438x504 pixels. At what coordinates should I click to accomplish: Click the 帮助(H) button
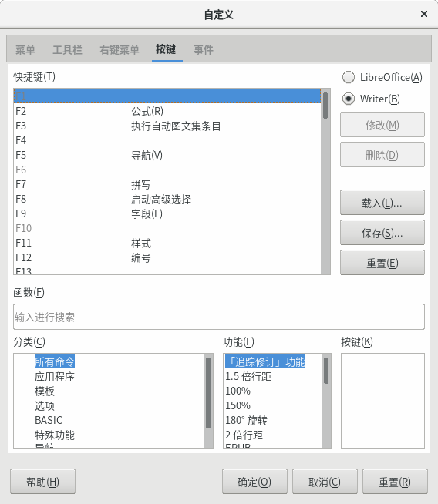coord(42,482)
